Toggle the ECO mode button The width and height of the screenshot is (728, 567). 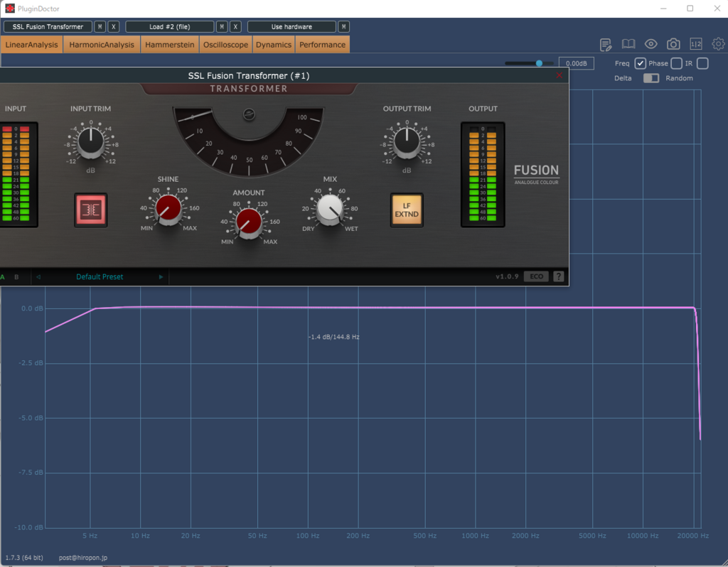[536, 276]
